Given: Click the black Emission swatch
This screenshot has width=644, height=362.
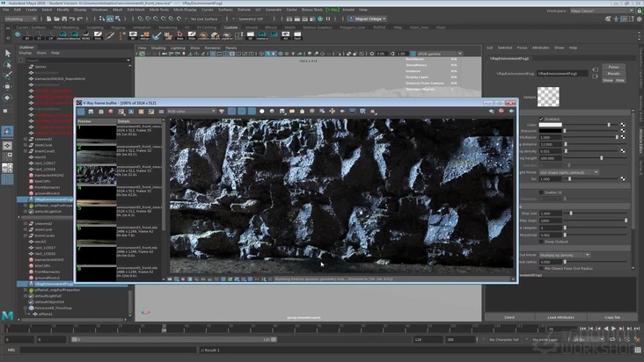Looking at the screenshot, I should click(551, 131).
